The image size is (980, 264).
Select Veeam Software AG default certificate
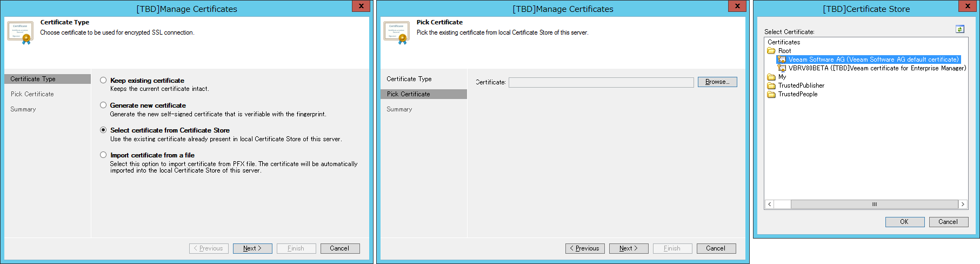tap(874, 60)
